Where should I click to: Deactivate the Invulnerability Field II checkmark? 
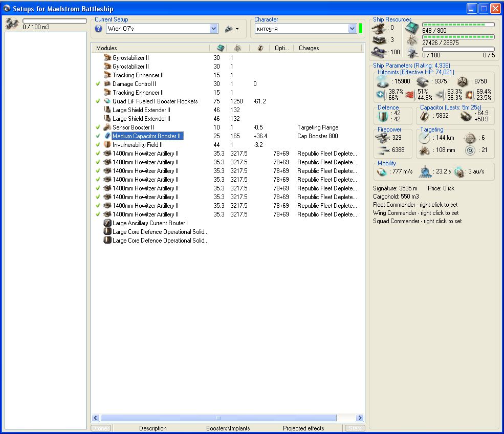pos(98,145)
